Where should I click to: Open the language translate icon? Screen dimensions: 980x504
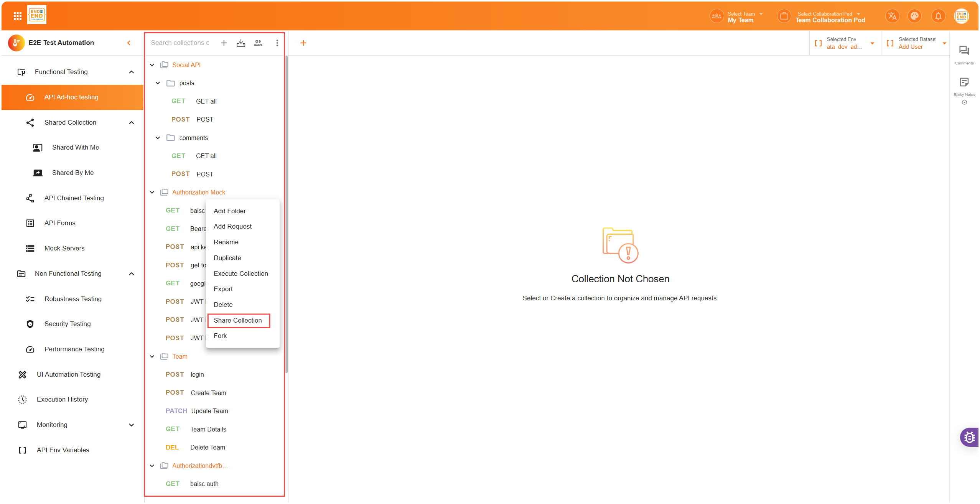tap(892, 16)
